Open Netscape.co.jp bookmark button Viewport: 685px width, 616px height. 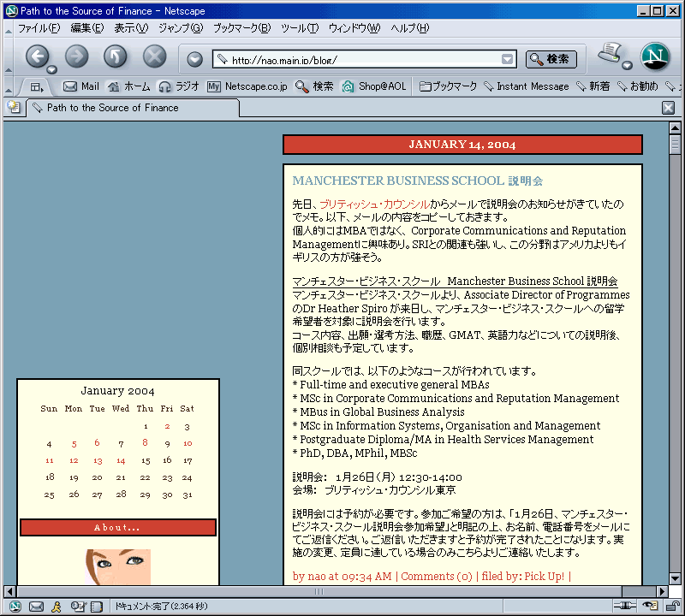247,86
